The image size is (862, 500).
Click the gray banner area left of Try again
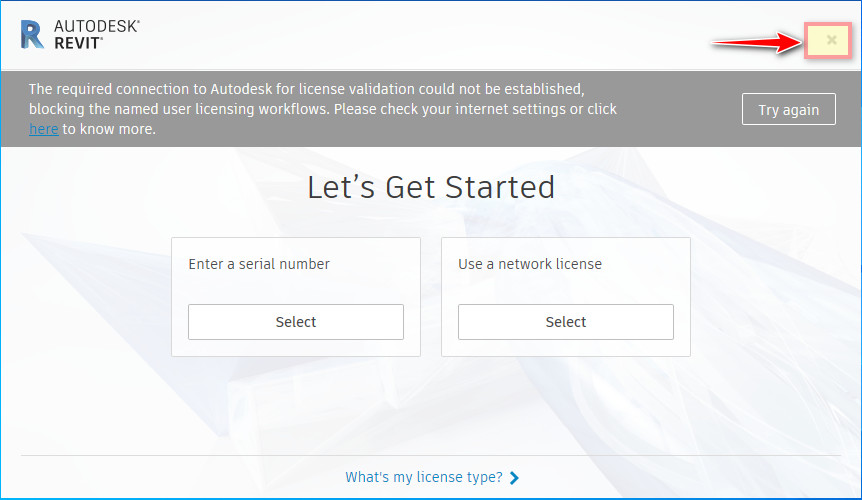(690, 110)
